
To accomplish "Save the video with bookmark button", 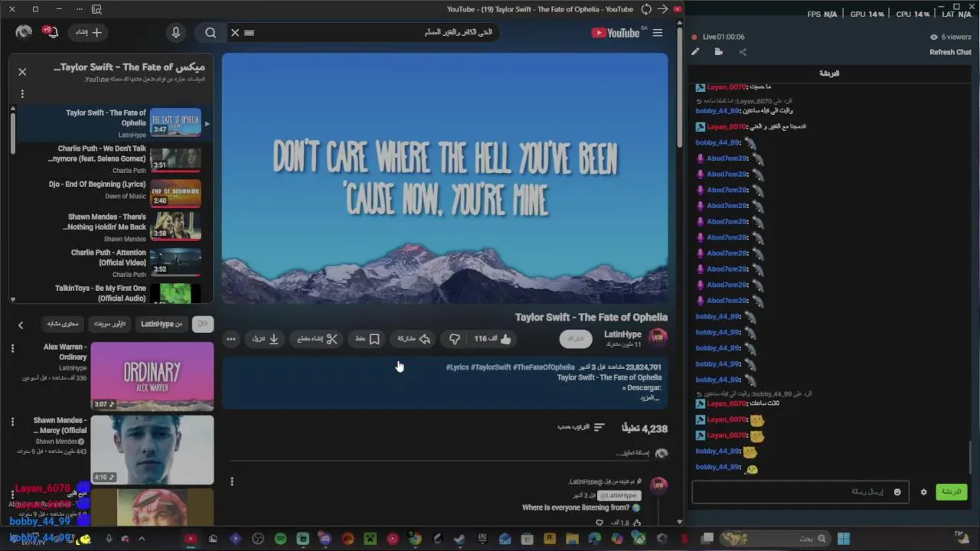I will coord(367,339).
